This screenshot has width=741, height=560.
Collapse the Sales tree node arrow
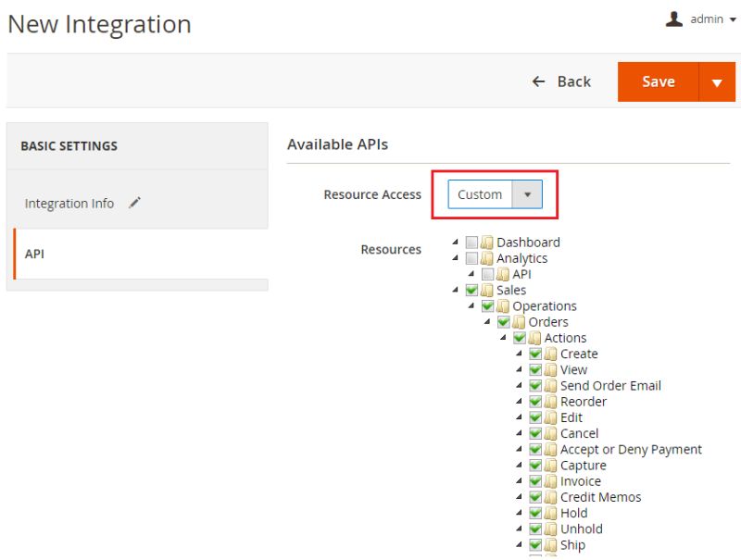(x=456, y=290)
